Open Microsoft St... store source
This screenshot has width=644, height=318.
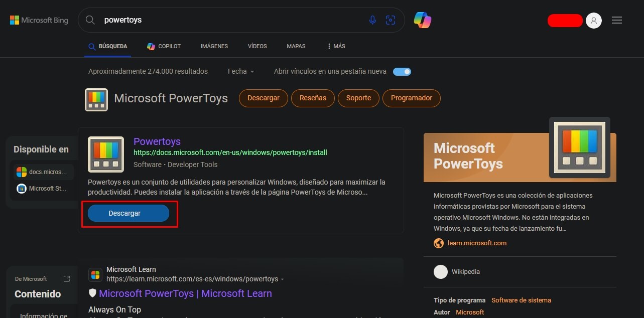coord(42,189)
